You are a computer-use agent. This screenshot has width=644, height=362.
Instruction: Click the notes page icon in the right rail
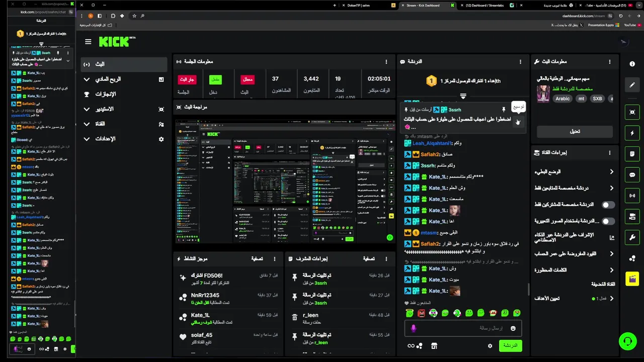(632, 154)
